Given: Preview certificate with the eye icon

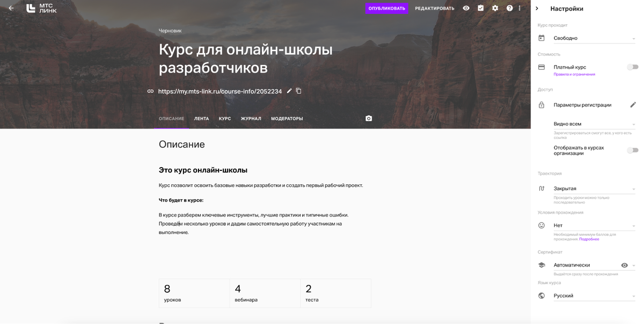Looking at the screenshot, I should [624, 265].
